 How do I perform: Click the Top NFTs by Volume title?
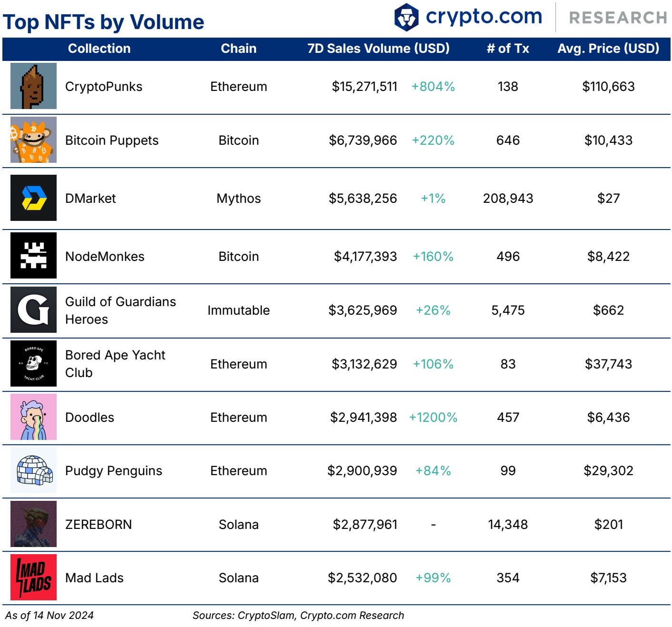point(103,22)
